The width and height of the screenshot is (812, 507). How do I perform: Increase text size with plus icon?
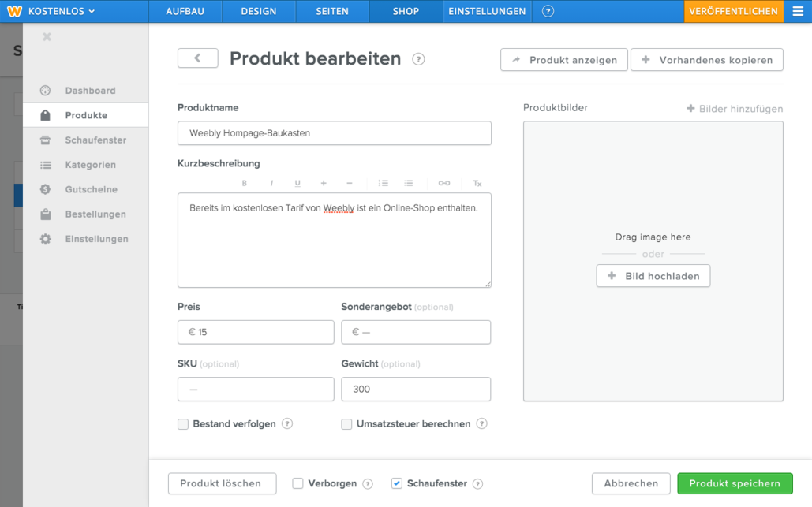tap(324, 183)
